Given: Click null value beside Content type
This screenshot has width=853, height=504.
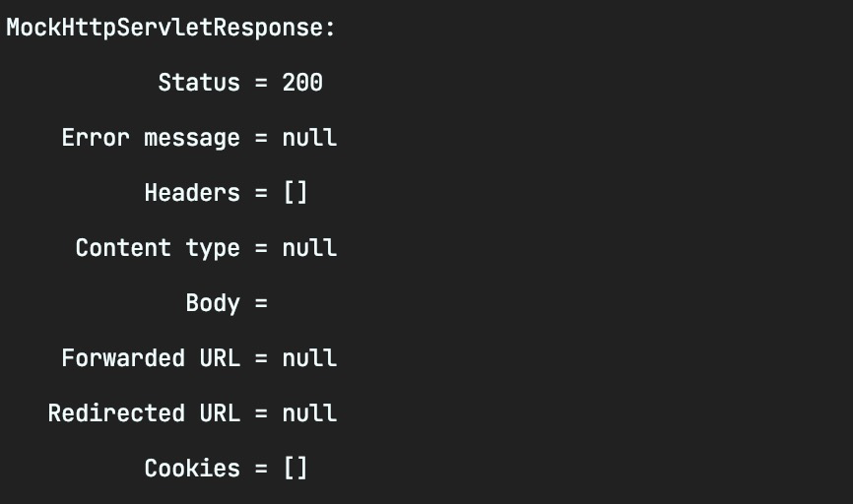Looking at the screenshot, I should (x=309, y=248).
